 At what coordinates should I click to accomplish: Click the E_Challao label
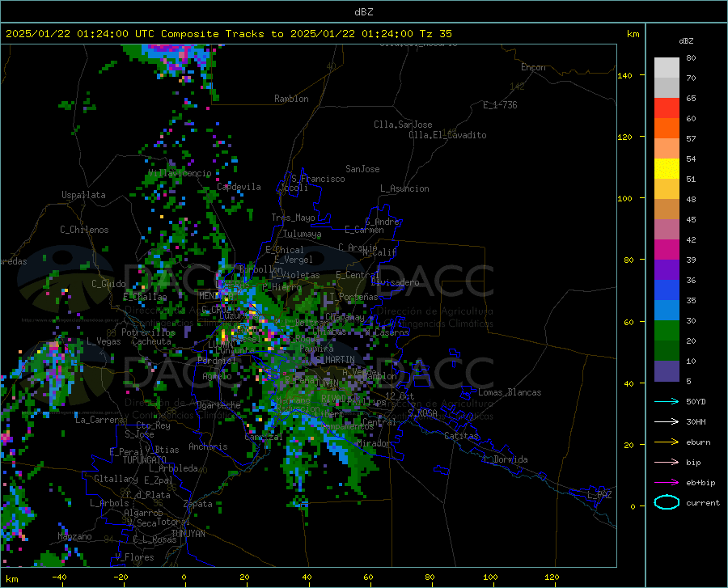(x=145, y=297)
